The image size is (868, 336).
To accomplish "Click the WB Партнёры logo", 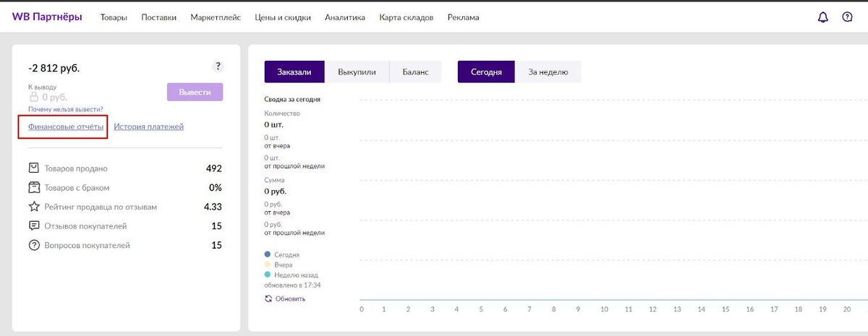I will (47, 17).
